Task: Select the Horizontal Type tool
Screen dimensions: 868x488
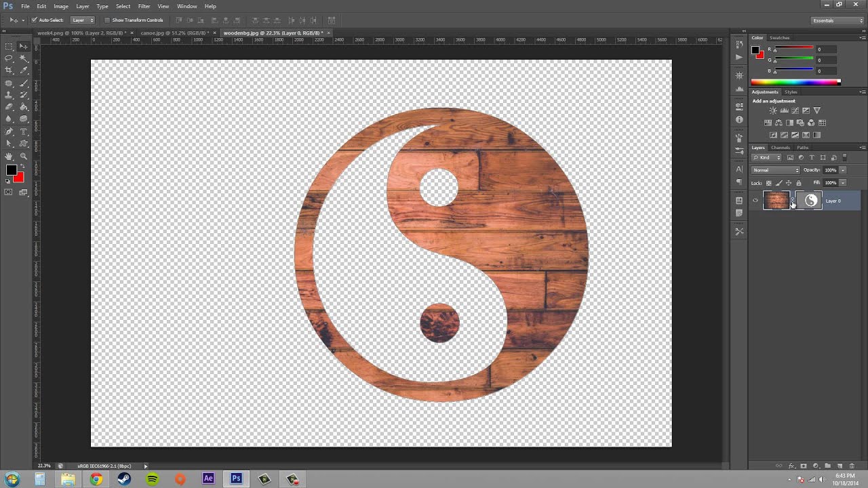Action: click(x=22, y=131)
